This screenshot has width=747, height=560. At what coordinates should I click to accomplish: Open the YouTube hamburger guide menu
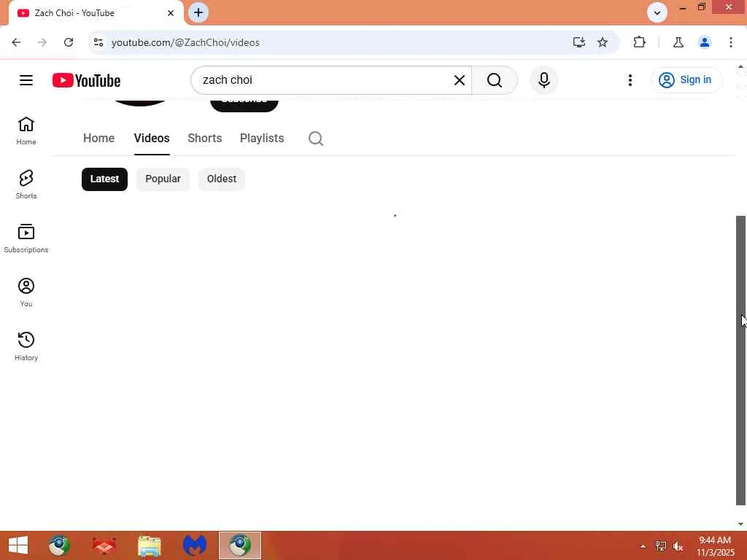click(x=26, y=80)
